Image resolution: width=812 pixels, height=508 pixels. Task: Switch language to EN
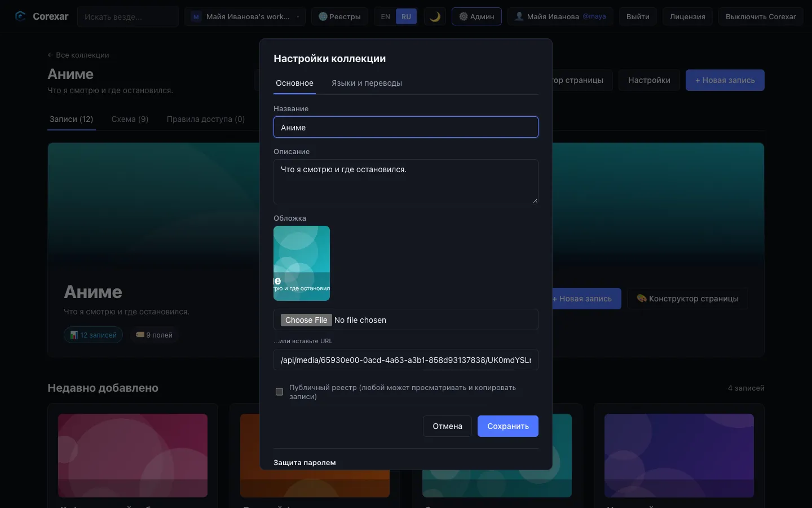click(385, 16)
